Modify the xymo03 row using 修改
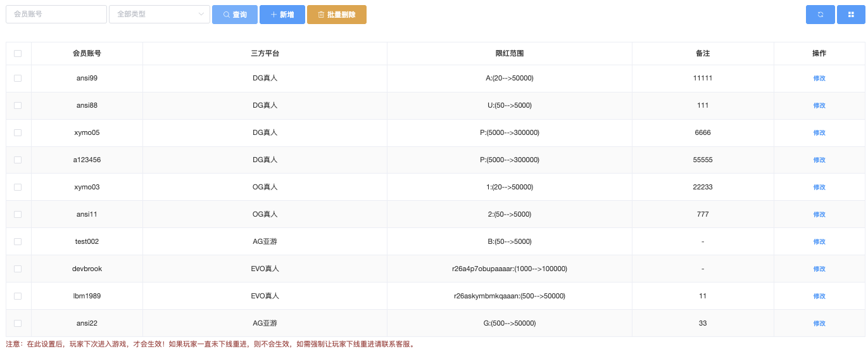Viewport: 868px width, 356px height. (819, 188)
